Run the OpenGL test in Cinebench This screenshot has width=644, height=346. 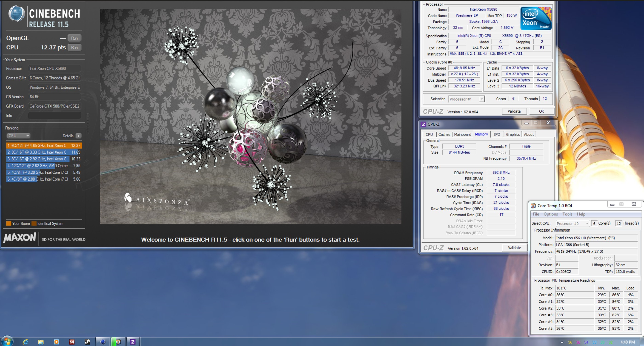coord(74,38)
